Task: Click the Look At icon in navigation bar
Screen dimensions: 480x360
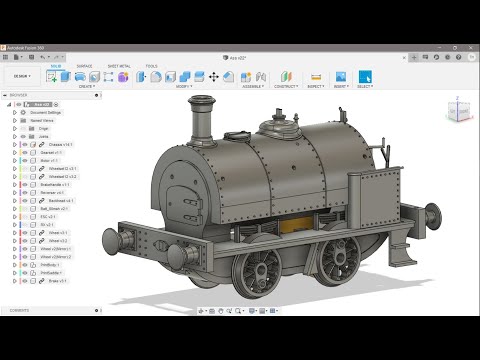Action: tap(212, 311)
